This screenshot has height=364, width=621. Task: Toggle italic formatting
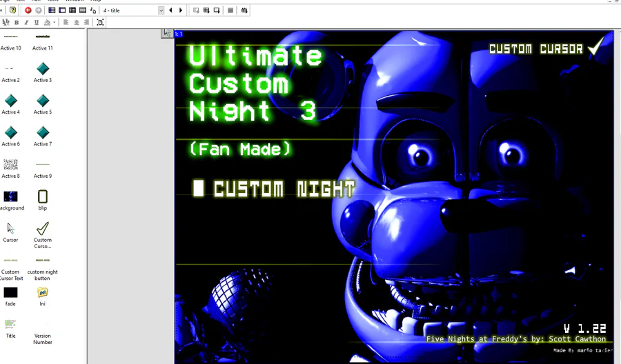(26, 23)
